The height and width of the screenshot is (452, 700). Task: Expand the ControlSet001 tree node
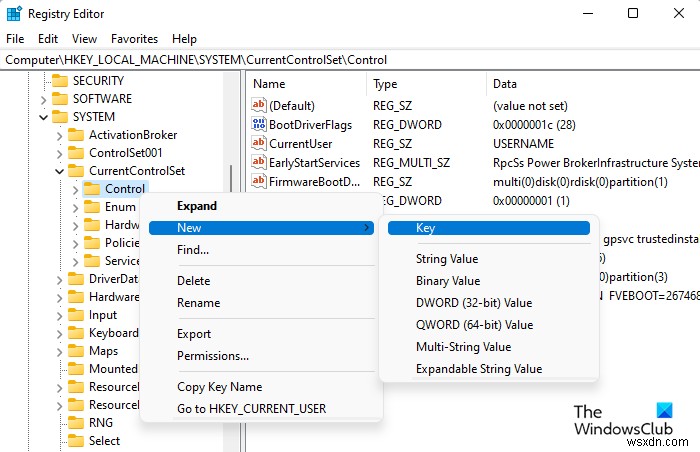(x=59, y=153)
